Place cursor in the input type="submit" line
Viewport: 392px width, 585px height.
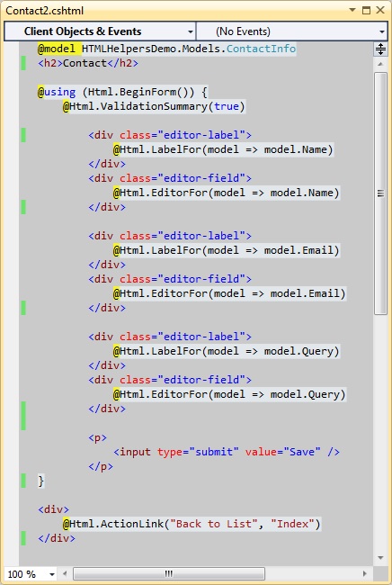pyautogui.click(x=227, y=452)
